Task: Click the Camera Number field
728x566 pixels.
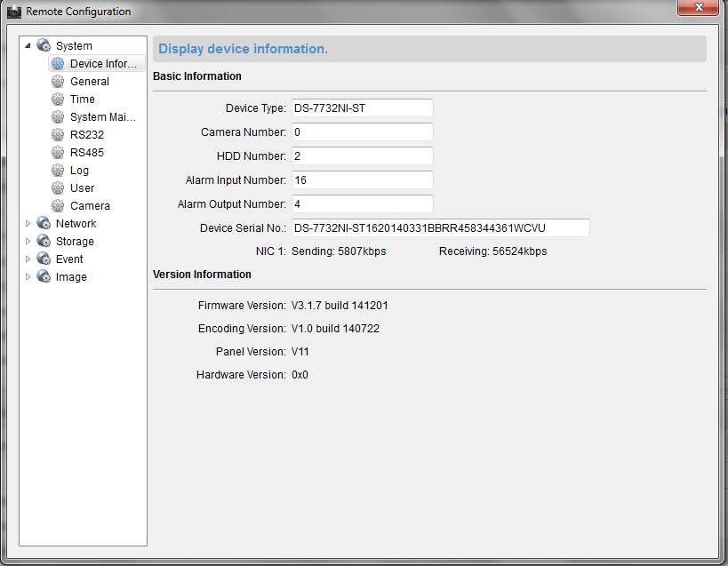Action: 362,132
